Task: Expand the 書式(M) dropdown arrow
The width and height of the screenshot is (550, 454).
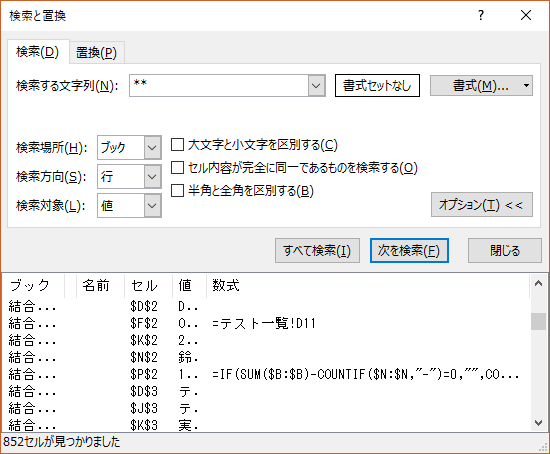Action: (x=526, y=85)
